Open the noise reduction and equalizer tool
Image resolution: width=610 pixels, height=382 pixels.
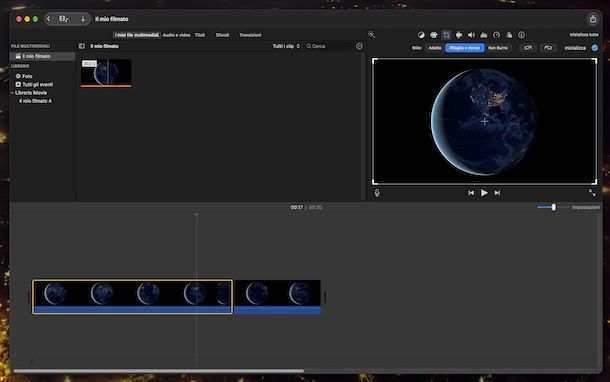pyautogui.click(x=484, y=35)
